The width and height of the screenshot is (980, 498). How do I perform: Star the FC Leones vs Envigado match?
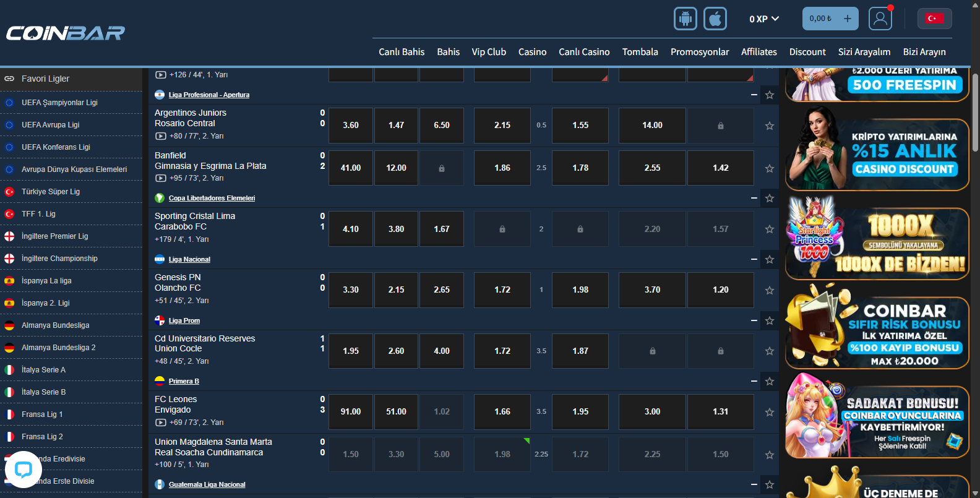(770, 412)
